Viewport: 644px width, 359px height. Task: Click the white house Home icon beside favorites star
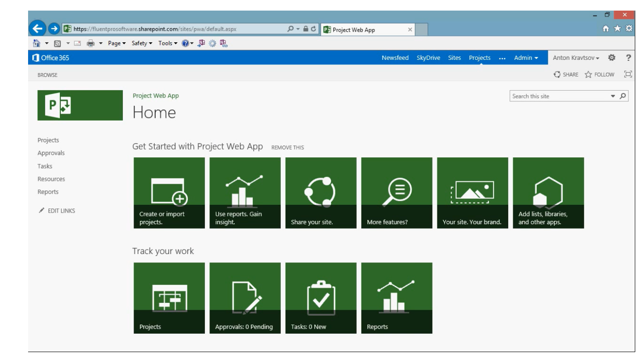606,29
